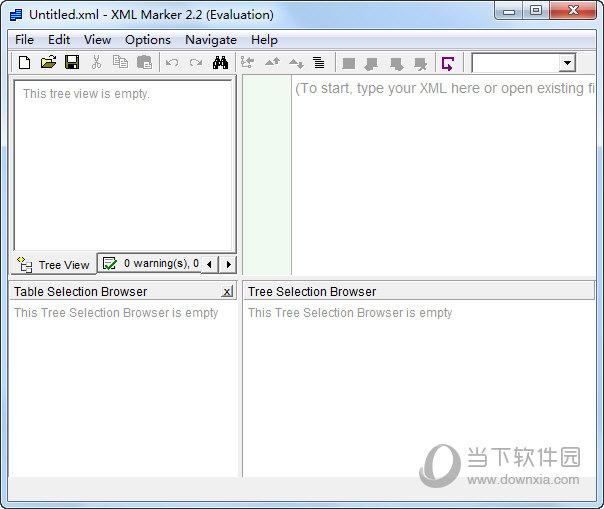Minimize the XML Marker window
The width and height of the screenshot is (604, 509).
(509, 10)
